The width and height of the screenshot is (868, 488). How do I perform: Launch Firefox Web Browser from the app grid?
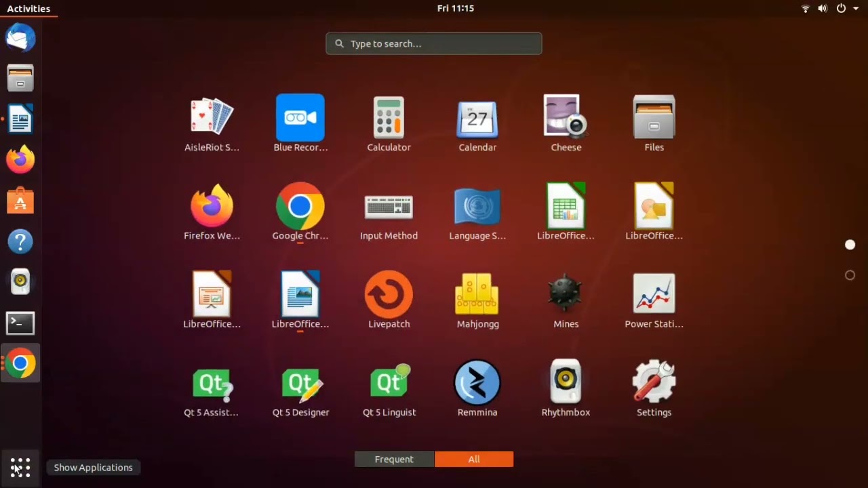pyautogui.click(x=212, y=211)
